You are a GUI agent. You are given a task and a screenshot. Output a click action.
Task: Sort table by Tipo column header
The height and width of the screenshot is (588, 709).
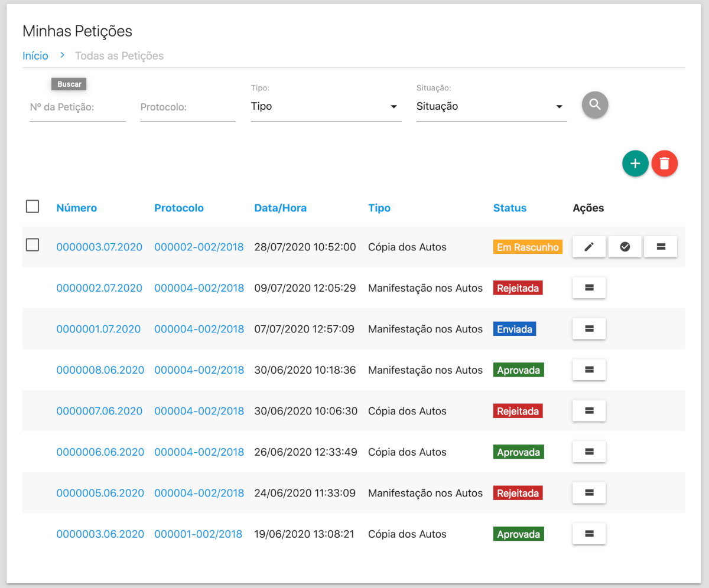click(x=379, y=208)
